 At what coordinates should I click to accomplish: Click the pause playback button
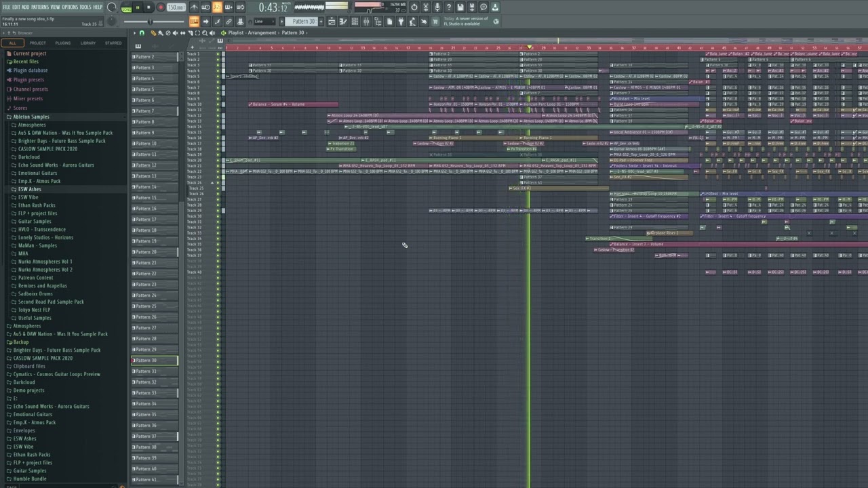[138, 7]
